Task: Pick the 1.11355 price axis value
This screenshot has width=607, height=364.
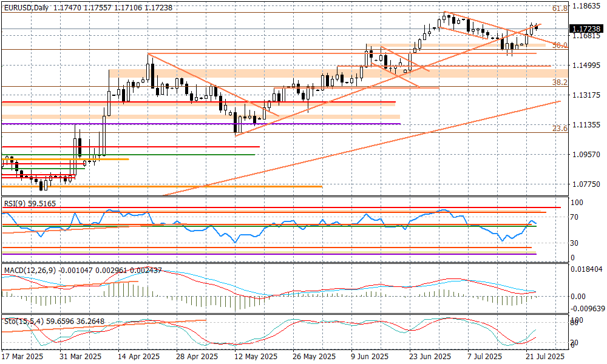Action: [x=586, y=125]
